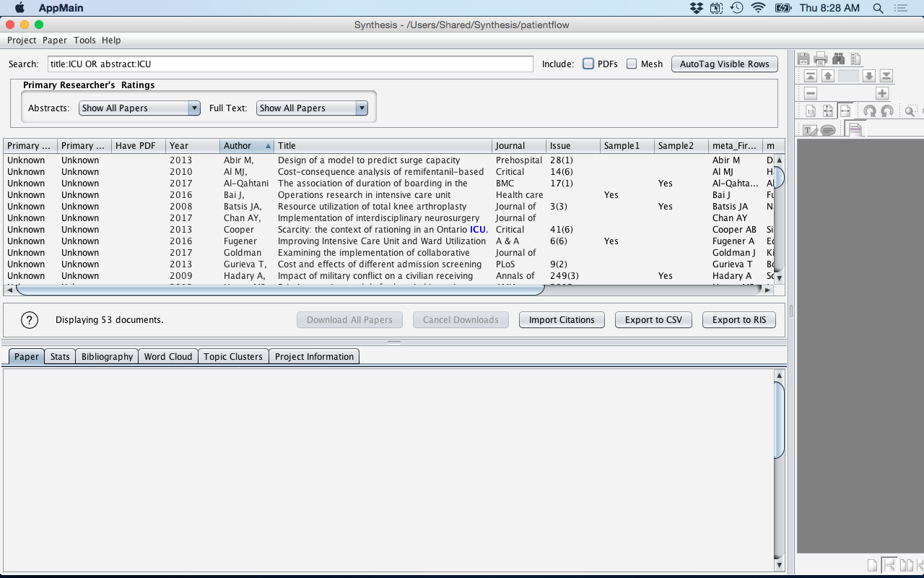Click the table's horizontal scrollbar
The image size is (924, 578).
280,290
